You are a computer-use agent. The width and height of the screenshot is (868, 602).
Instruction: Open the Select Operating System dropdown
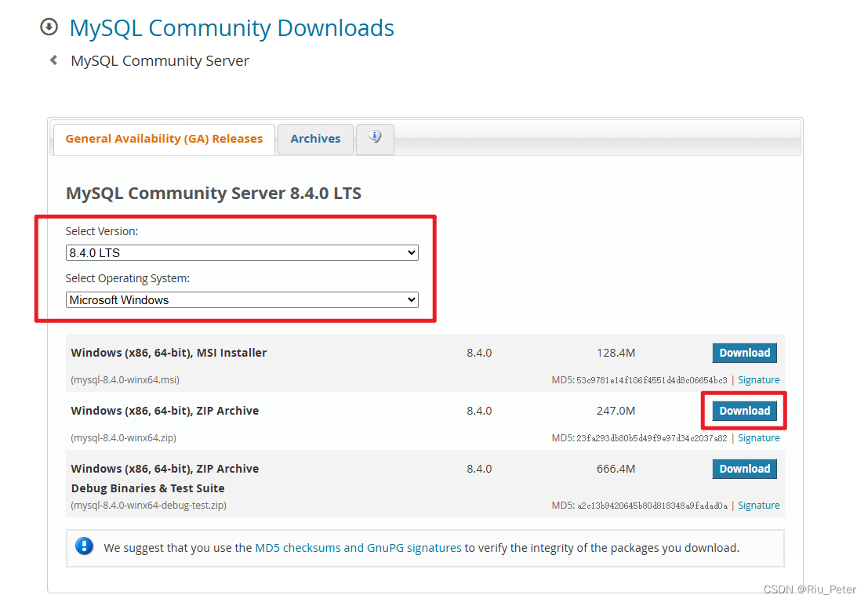coord(242,300)
